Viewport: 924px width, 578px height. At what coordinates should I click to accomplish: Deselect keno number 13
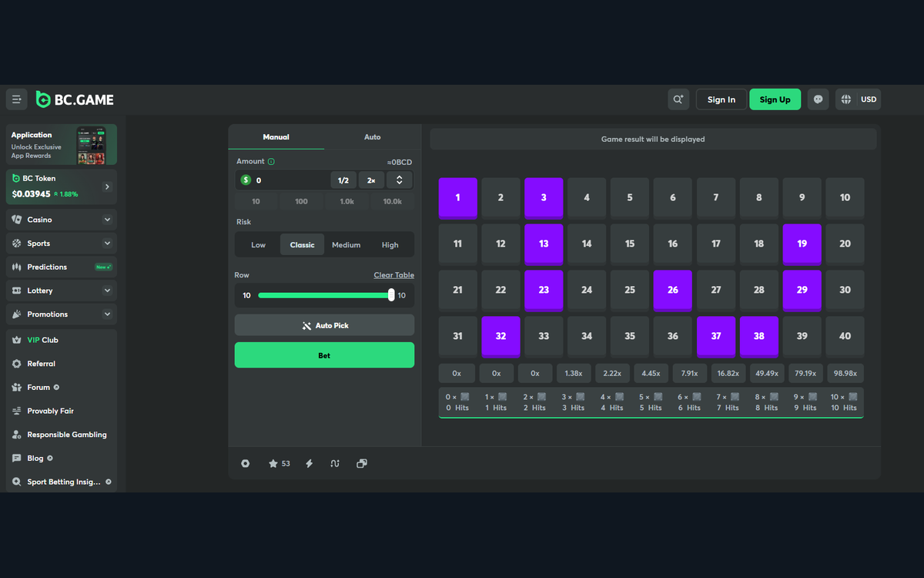click(544, 244)
